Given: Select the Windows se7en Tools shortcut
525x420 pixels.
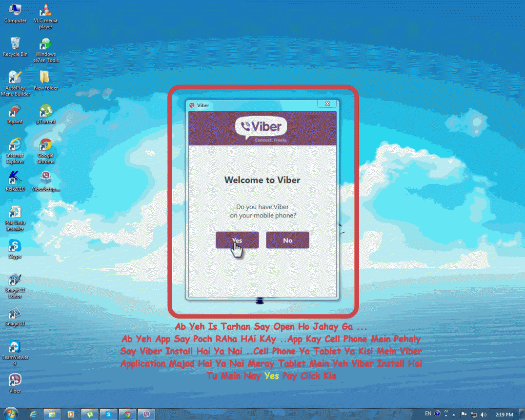Looking at the screenshot, I should tap(46, 51).
